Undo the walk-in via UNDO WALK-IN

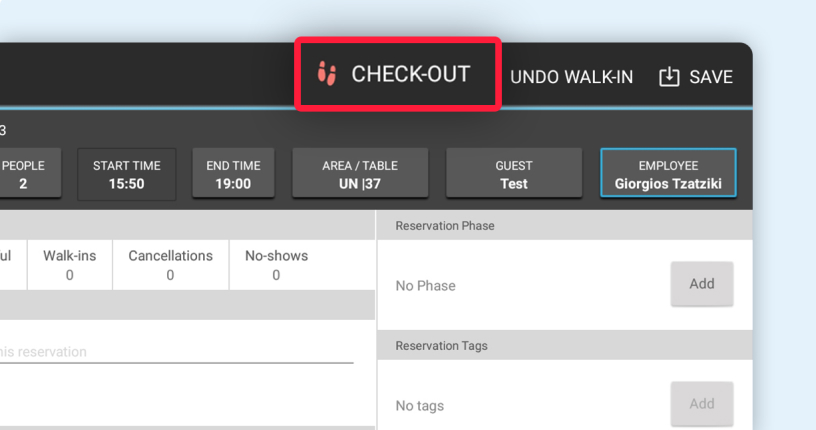(571, 77)
